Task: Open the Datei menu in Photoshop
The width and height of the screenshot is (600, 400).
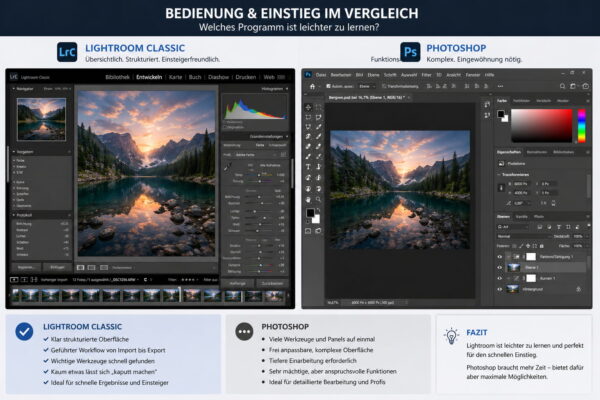Action: (x=321, y=75)
